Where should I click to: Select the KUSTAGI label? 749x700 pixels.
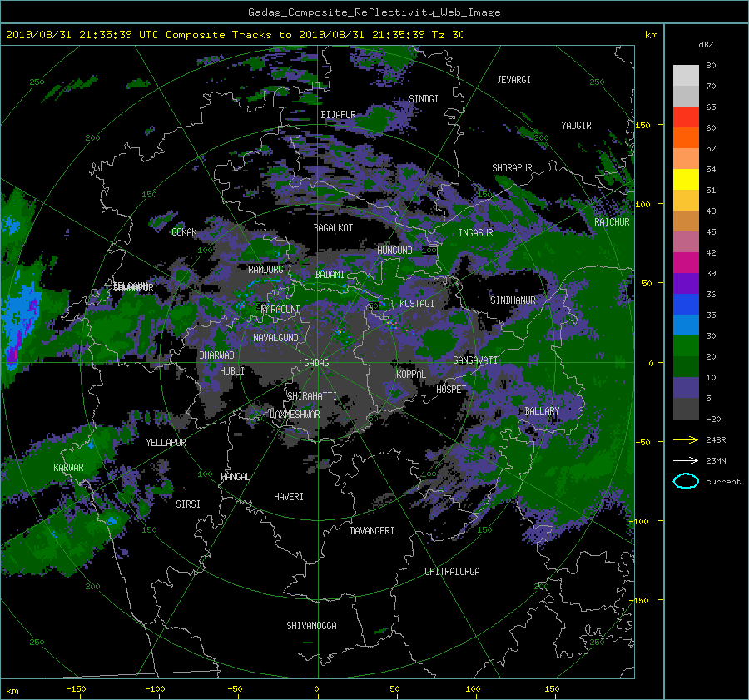(x=417, y=304)
